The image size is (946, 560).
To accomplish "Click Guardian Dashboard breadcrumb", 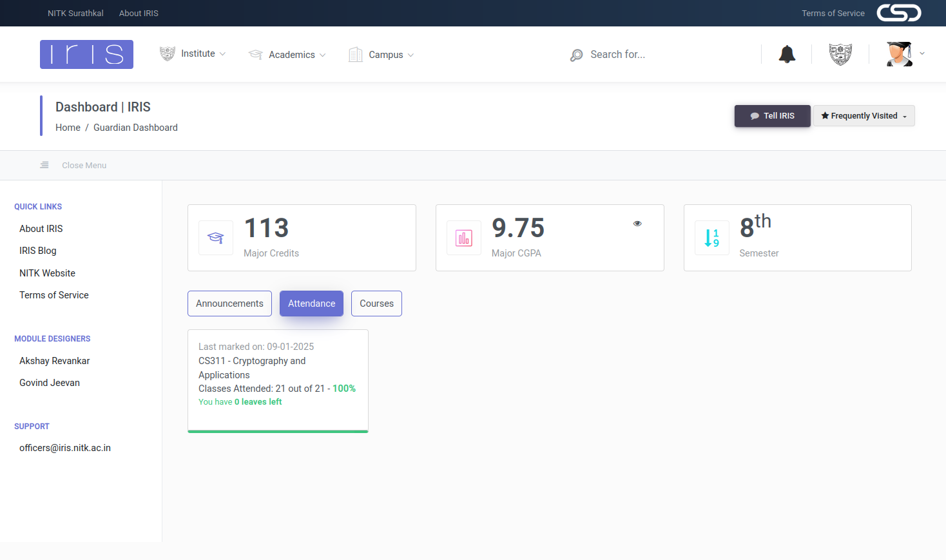I will pos(135,128).
